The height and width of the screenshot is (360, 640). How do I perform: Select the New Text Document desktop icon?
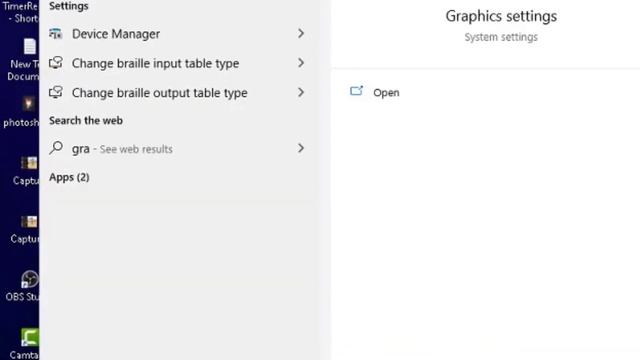coord(30,47)
